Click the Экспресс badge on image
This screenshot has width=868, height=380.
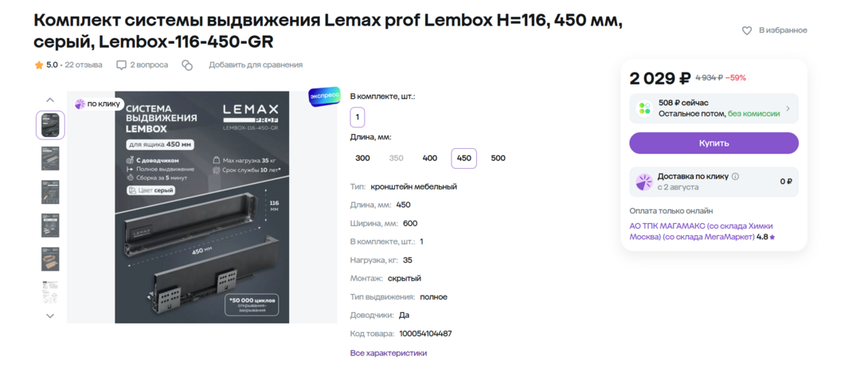pos(324,96)
